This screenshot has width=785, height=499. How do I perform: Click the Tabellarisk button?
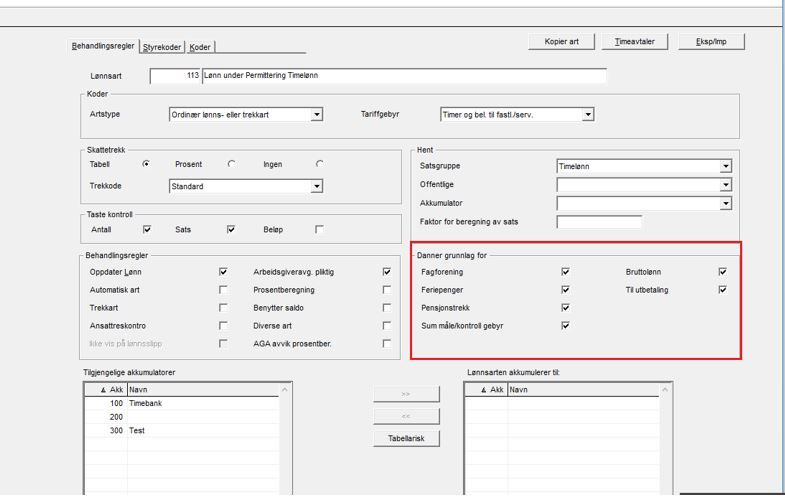tap(406, 438)
